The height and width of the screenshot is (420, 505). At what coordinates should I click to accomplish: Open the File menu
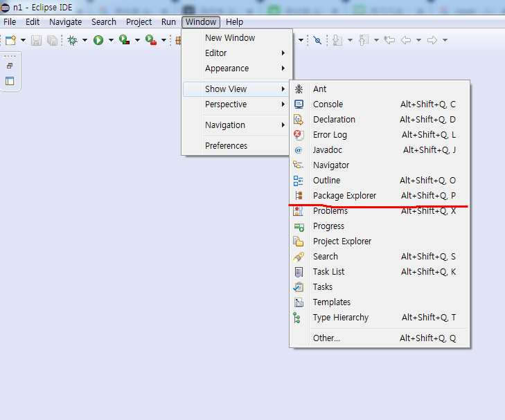point(10,22)
